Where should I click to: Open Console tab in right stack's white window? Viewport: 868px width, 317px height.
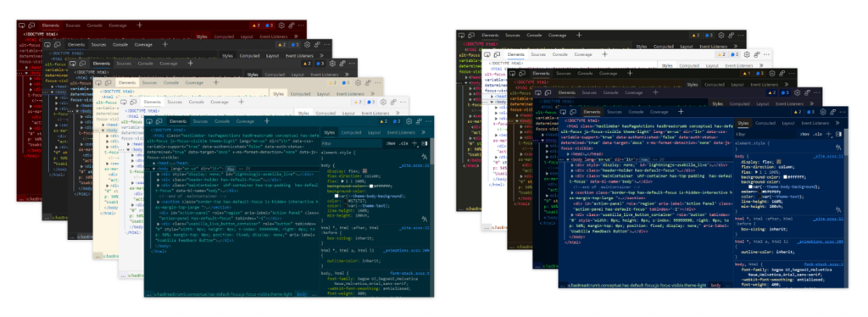pyautogui.click(x=559, y=54)
